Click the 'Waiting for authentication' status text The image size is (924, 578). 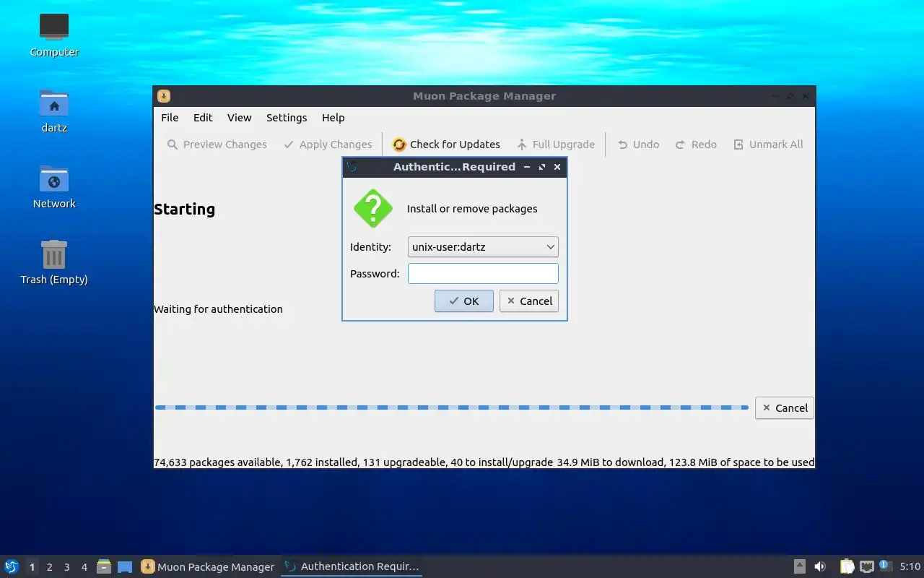(x=218, y=309)
